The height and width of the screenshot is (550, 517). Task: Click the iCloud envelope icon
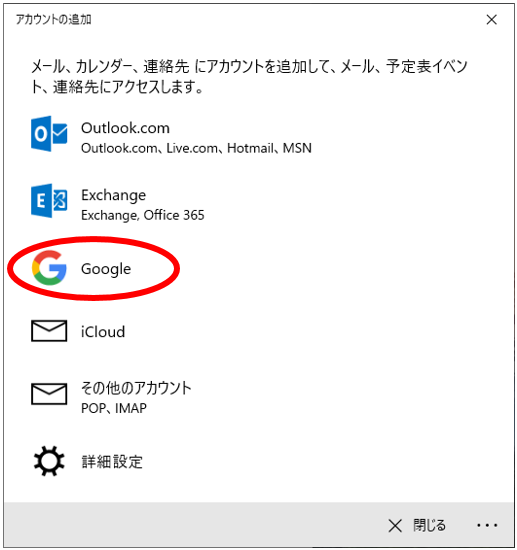(49, 330)
